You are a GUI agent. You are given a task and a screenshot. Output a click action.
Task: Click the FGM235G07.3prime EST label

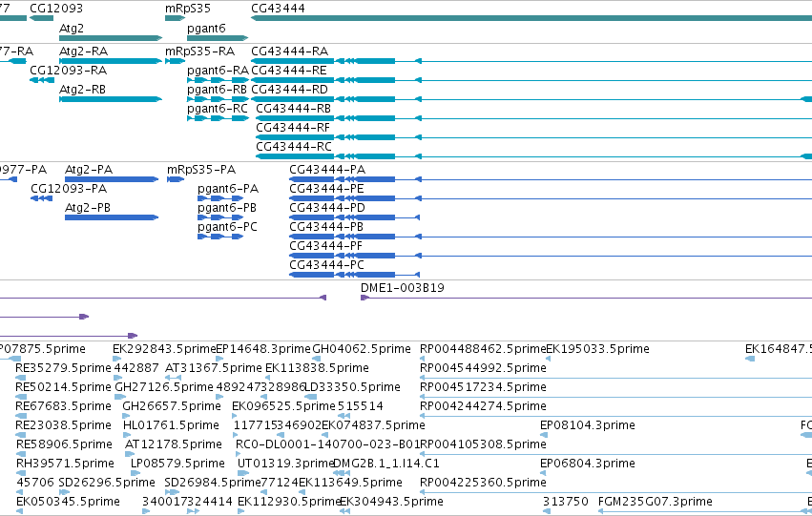click(x=656, y=503)
